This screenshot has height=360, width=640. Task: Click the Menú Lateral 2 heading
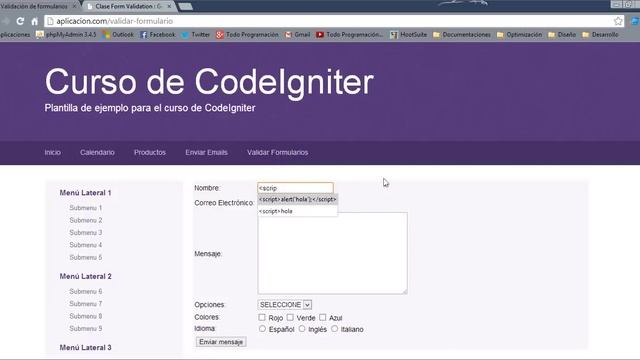tap(85, 276)
